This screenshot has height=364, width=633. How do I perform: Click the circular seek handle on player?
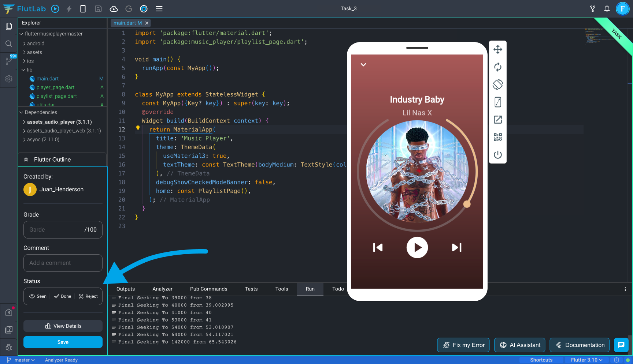click(467, 204)
